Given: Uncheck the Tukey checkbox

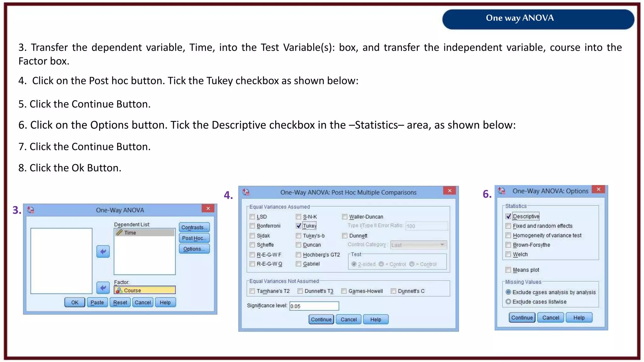Looking at the screenshot, I should click(298, 226).
